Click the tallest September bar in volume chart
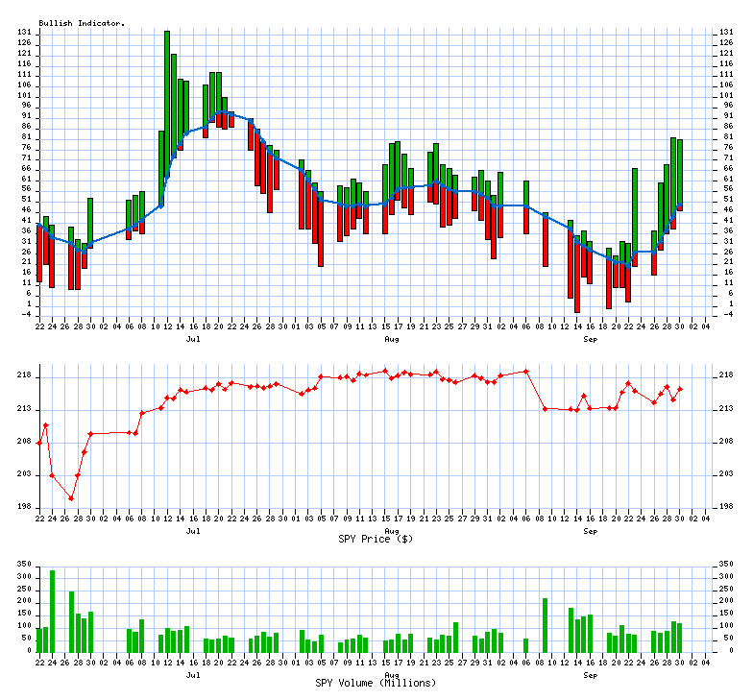 (x=545, y=624)
